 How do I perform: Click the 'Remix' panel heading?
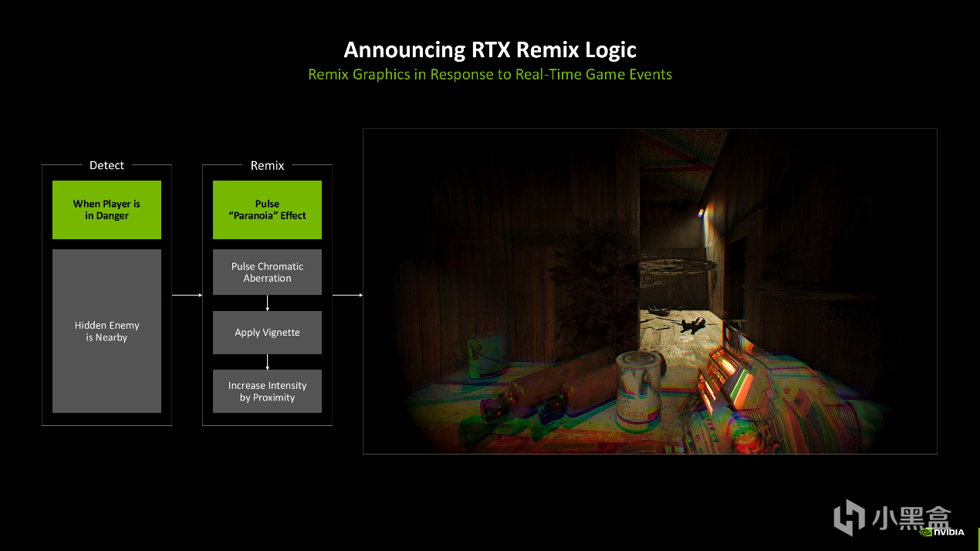click(267, 165)
